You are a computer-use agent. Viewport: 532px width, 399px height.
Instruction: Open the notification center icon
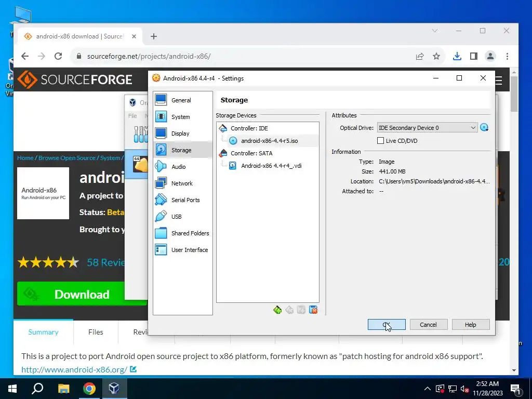516,389
